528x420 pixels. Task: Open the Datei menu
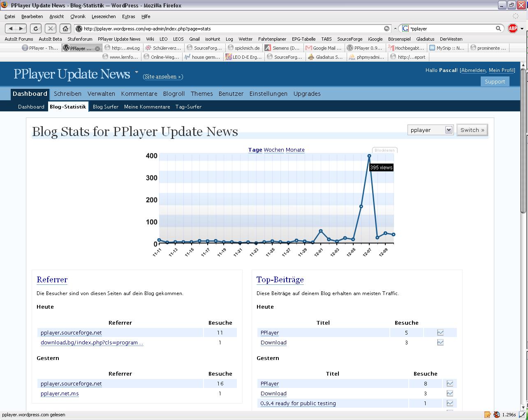click(10, 16)
